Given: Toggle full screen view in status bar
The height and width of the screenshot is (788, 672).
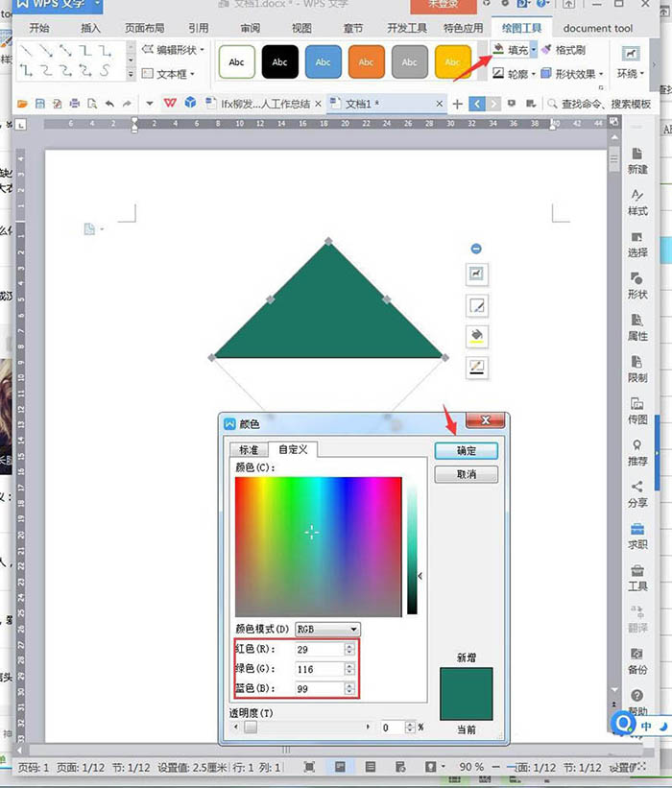Looking at the screenshot, I should click(310, 767).
